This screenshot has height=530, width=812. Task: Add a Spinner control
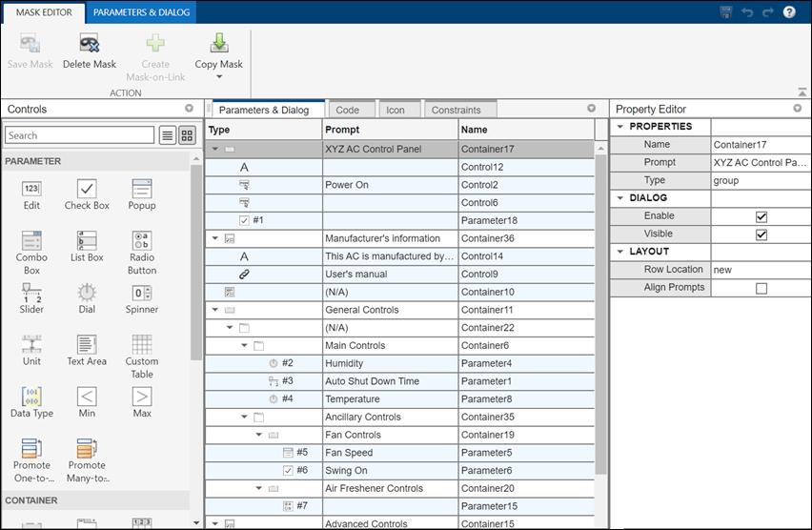pos(141,293)
